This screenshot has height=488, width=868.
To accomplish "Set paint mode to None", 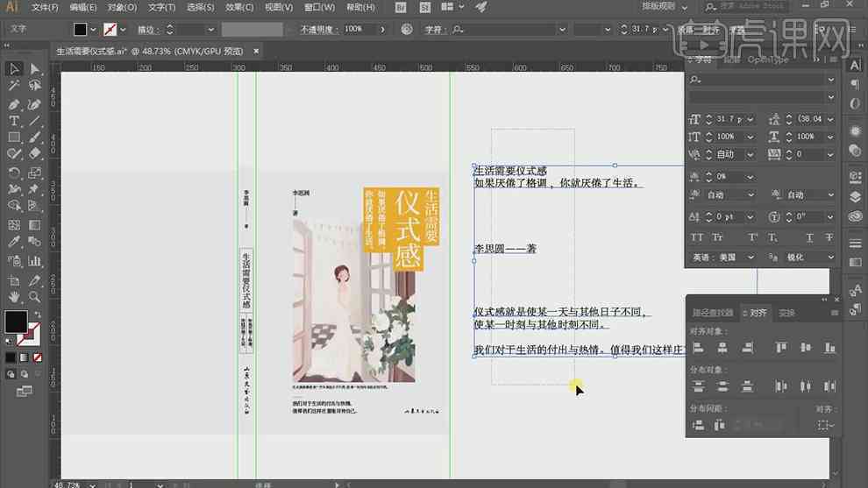I will click(x=38, y=357).
